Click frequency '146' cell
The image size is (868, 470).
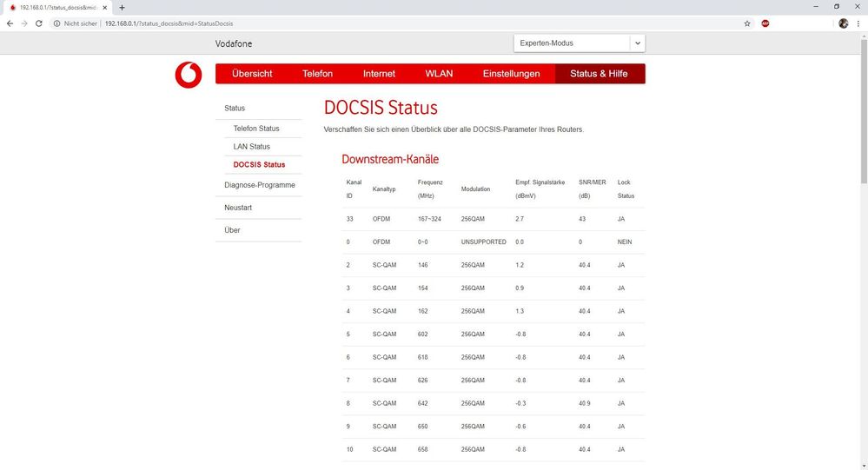tap(423, 265)
